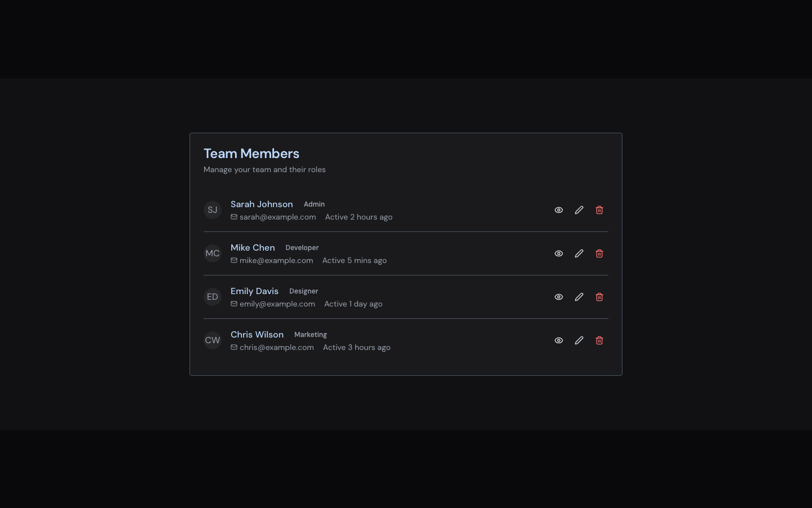Edit Emily Davis via the pencil icon

pos(579,297)
